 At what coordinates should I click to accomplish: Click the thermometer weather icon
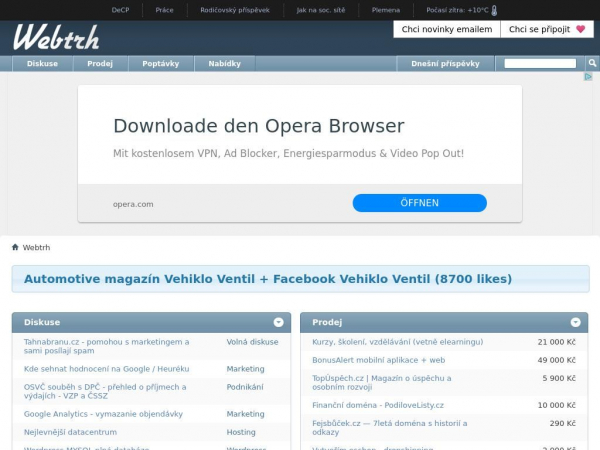pyautogui.click(x=494, y=10)
